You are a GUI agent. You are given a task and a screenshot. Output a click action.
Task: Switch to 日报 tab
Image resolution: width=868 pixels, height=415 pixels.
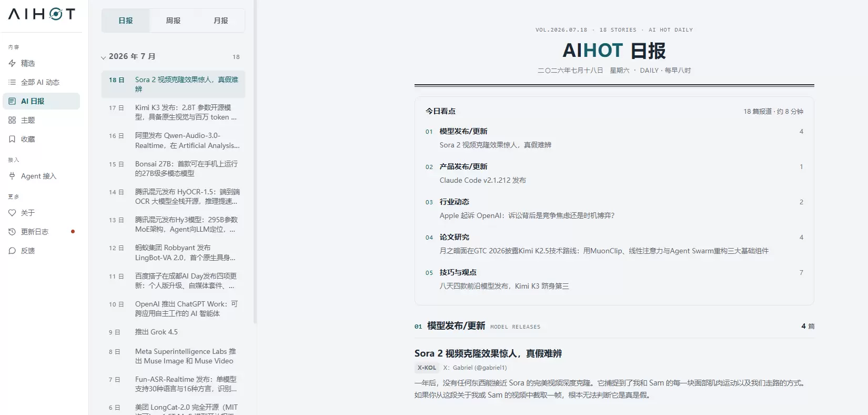pos(126,21)
